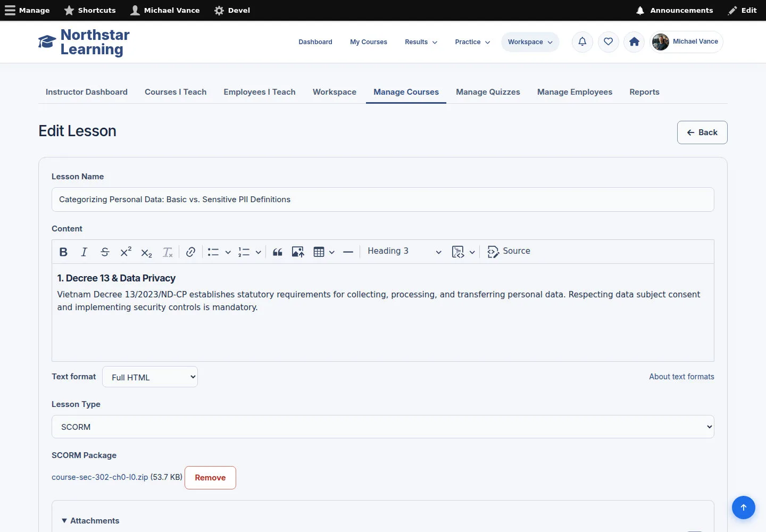
Task: Open About text formats link
Action: click(681, 377)
